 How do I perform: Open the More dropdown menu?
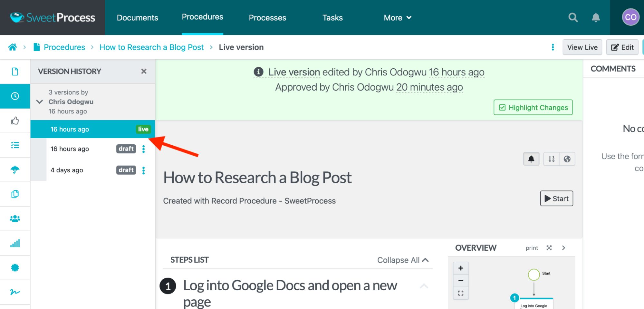point(397,18)
